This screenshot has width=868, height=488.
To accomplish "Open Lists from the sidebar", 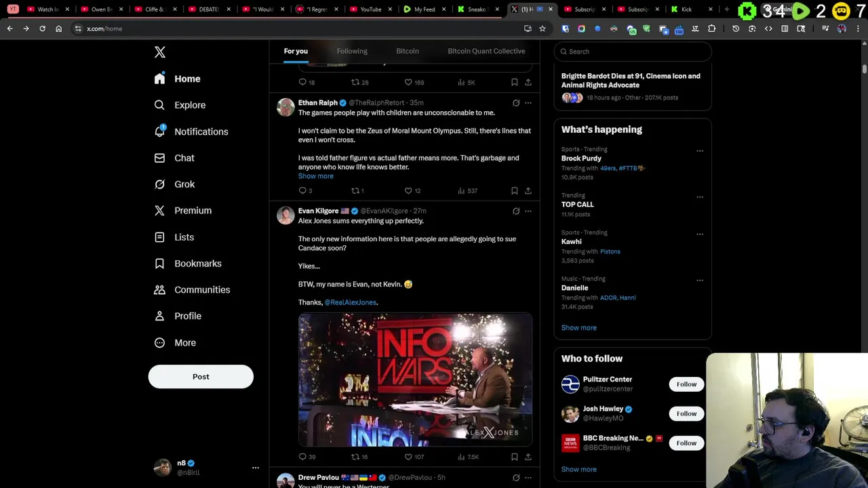I will click(174, 237).
